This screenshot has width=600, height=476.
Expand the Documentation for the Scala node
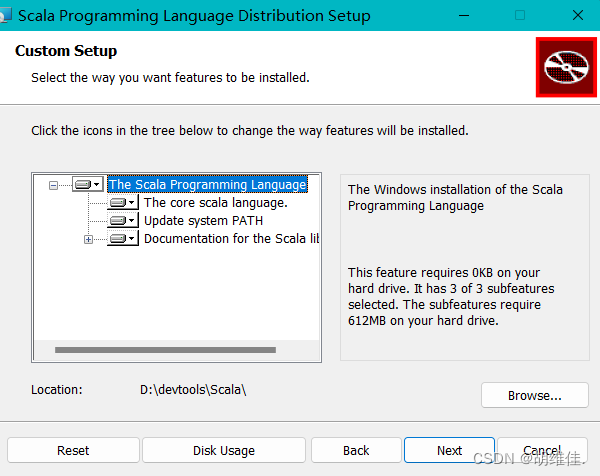click(x=88, y=240)
